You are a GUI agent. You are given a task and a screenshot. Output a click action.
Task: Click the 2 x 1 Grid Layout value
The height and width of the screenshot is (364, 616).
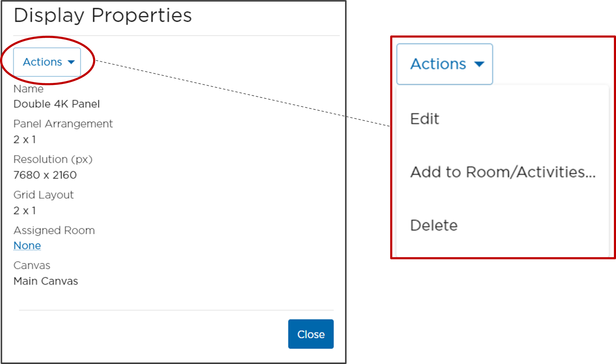(25, 211)
